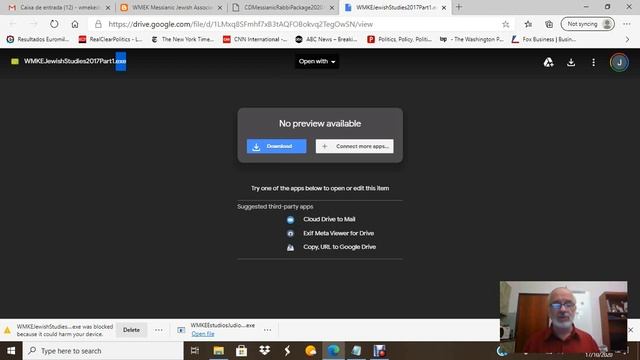Viewport: 640px width, 360px height.
Task: Click the Delete button for blocked download
Action: (x=131, y=330)
